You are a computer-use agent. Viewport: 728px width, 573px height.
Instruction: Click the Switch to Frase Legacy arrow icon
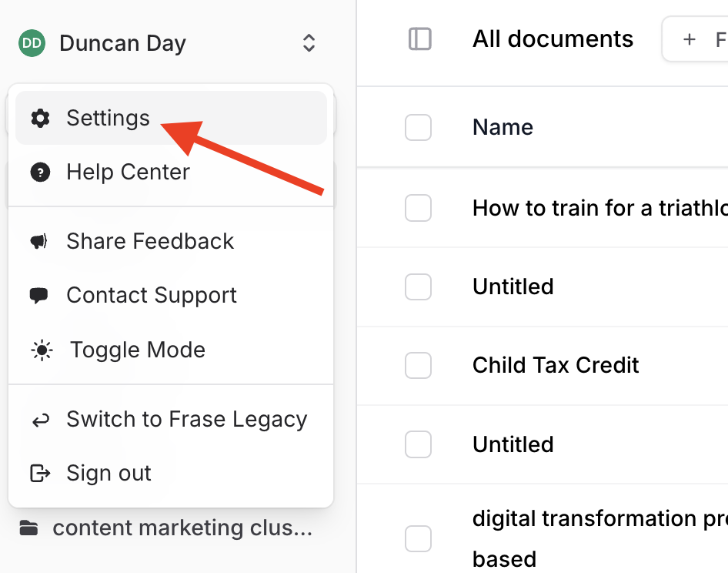point(40,420)
